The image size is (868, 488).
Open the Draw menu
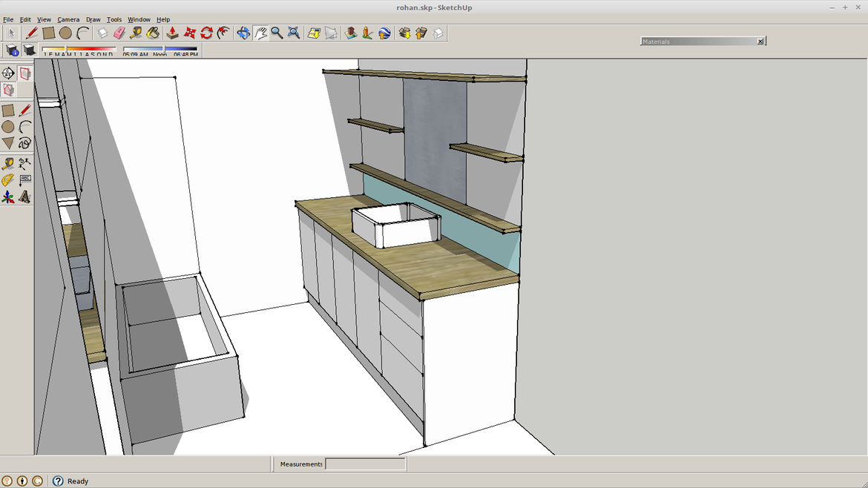(93, 19)
